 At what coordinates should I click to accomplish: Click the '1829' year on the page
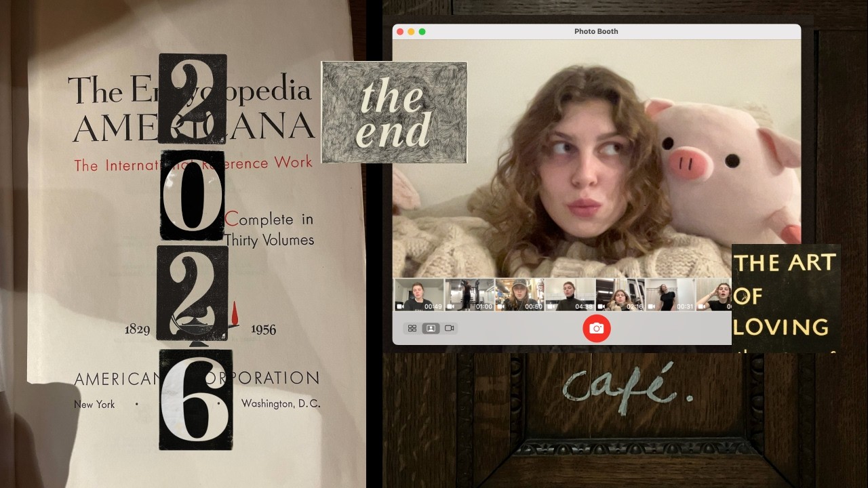click(137, 330)
